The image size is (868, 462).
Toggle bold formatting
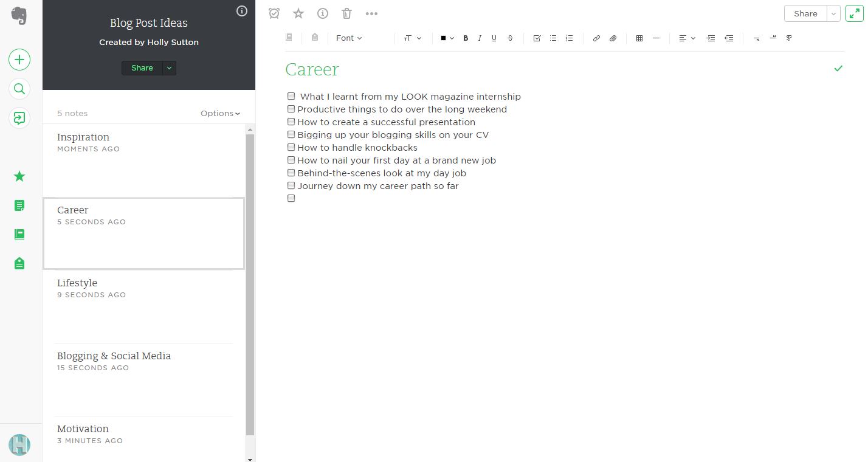(x=466, y=38)
